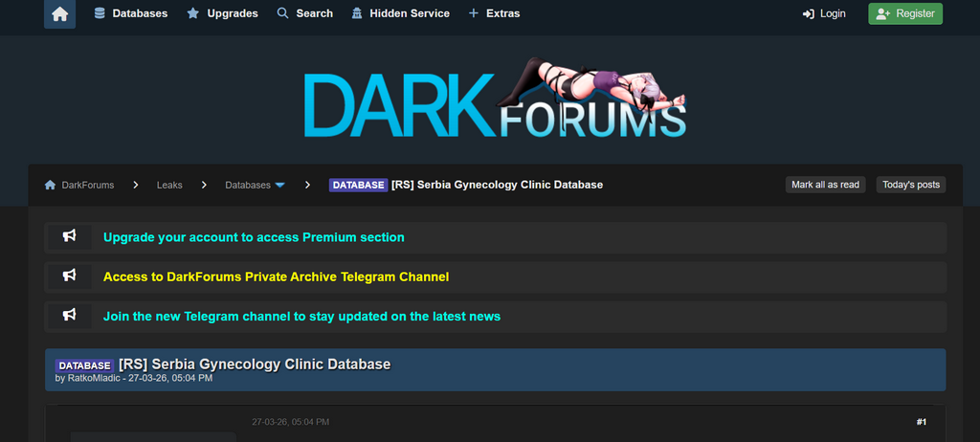Open Upgrade your account Premium section announcement
Image resolution: width=980 pixels, height=442 pixels.
pyautogui.click(x=254, y=237)
